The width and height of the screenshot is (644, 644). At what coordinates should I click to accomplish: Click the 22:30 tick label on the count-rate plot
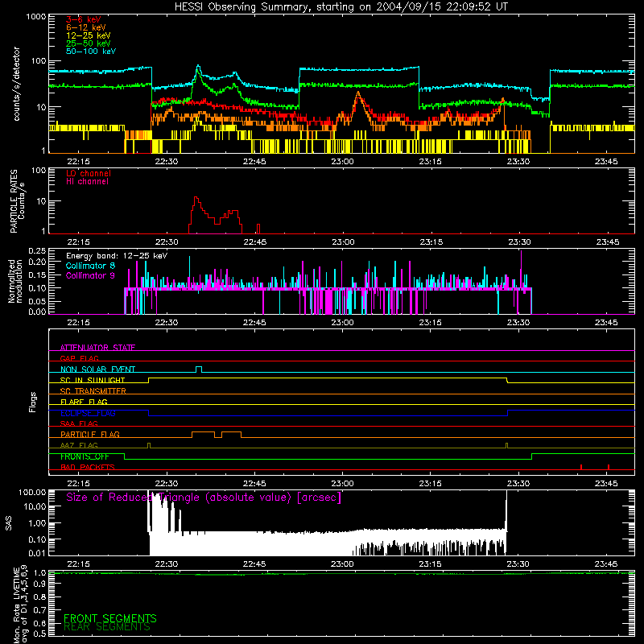[x=167, y=162]
